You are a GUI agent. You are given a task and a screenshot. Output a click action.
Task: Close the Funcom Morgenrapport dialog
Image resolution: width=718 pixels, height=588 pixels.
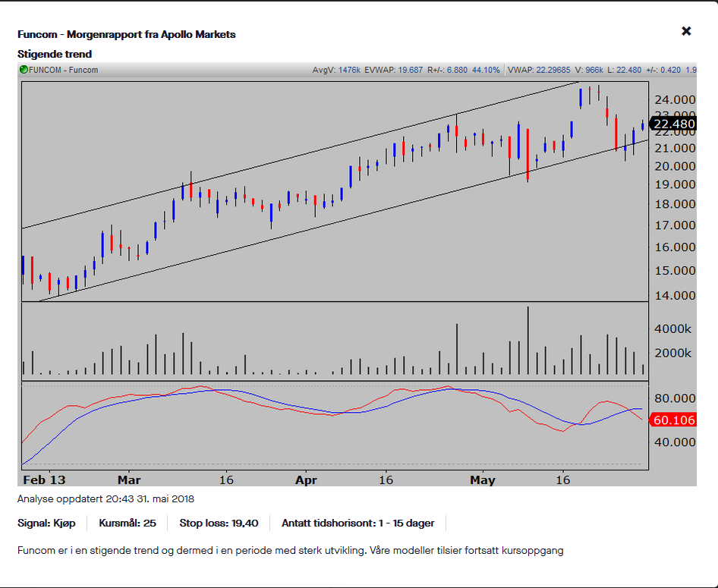[x=686, y=31]
